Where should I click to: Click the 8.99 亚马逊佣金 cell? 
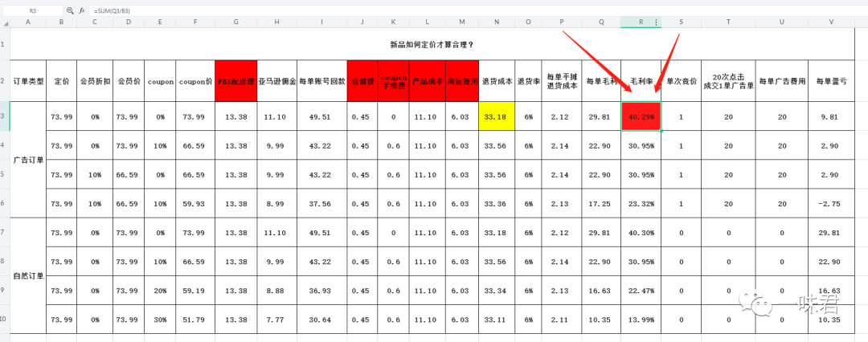coord(276,203)
